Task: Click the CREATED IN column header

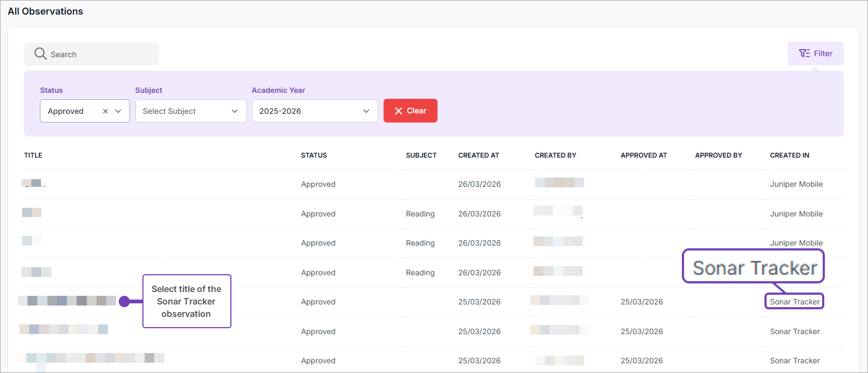Action: (x=789, y=155)
